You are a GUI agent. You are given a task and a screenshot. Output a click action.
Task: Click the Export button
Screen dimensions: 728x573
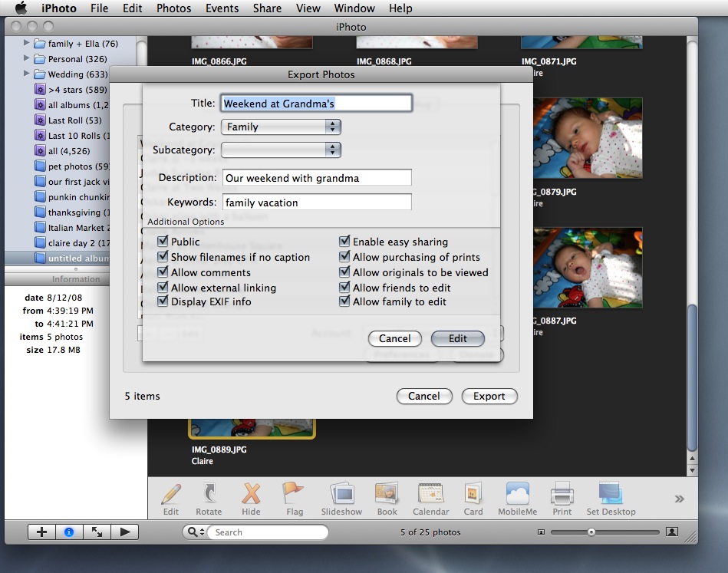[x=489, y=397]
